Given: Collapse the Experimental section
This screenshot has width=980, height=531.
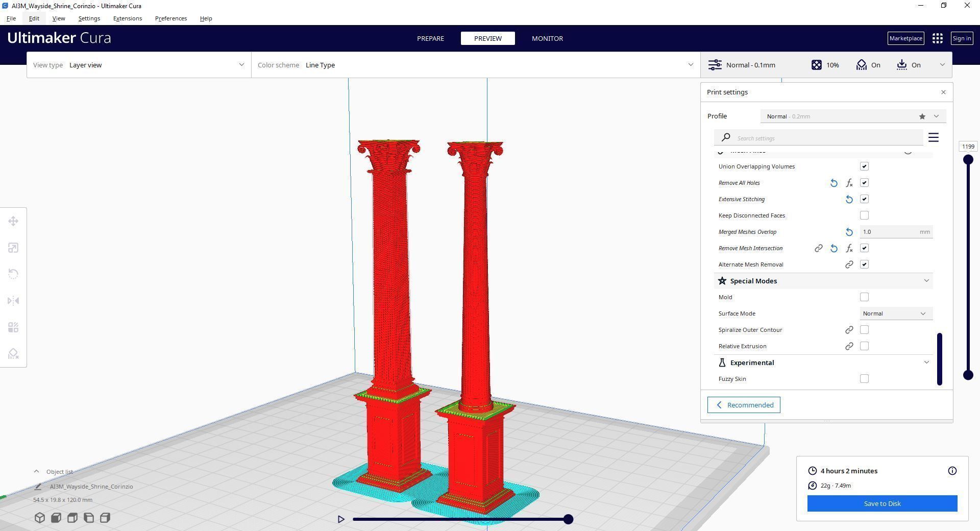Looking at the screenshot, I should (x=823, y=363).
